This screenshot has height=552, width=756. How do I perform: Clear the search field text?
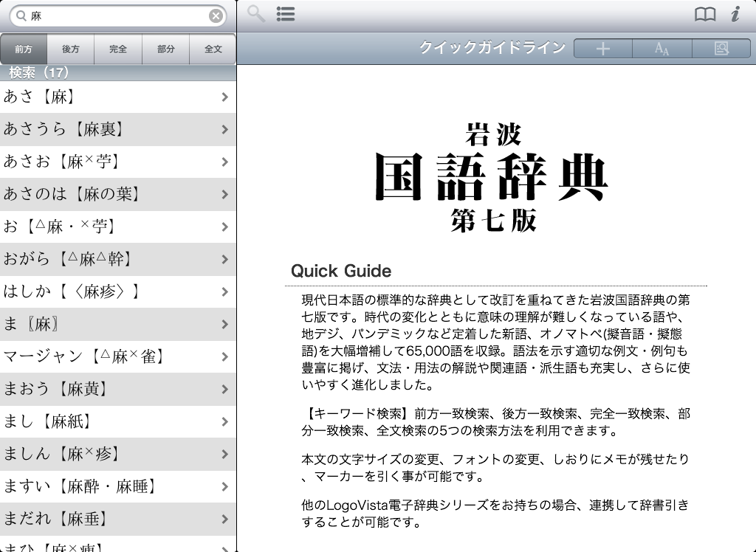coord(215,15)
